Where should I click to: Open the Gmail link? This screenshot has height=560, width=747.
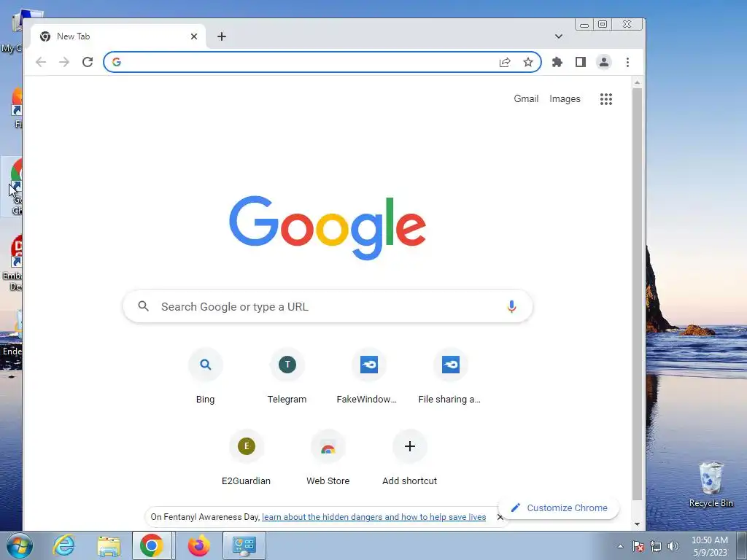click(x=526, y=98)
